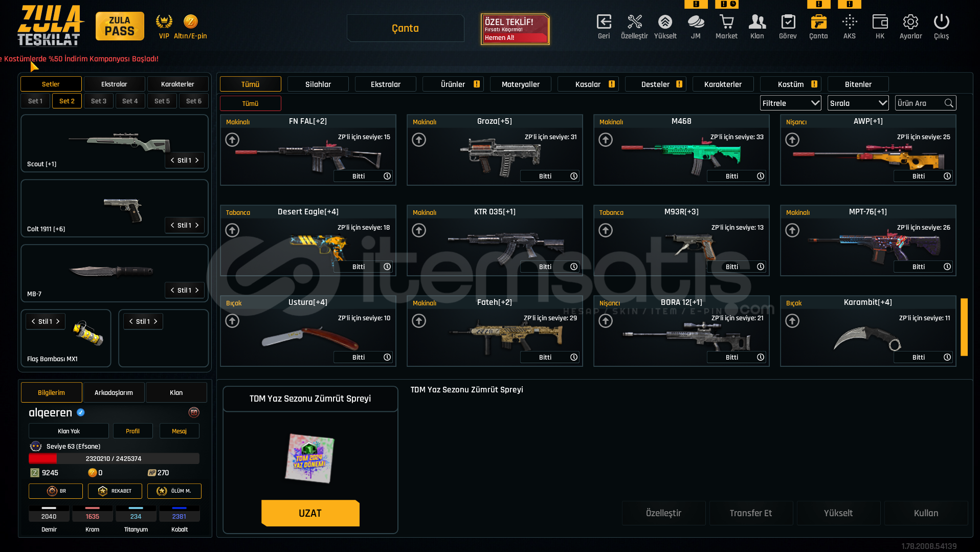Open the Karakterler tab in left panel
The image size is (980, 552).
(x=177, y=84)
